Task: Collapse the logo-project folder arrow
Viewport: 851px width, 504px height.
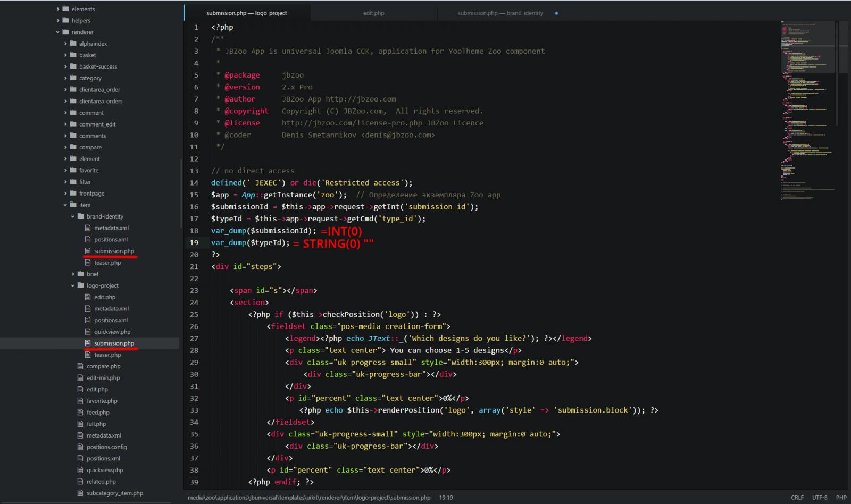Action: pos(73,285)
